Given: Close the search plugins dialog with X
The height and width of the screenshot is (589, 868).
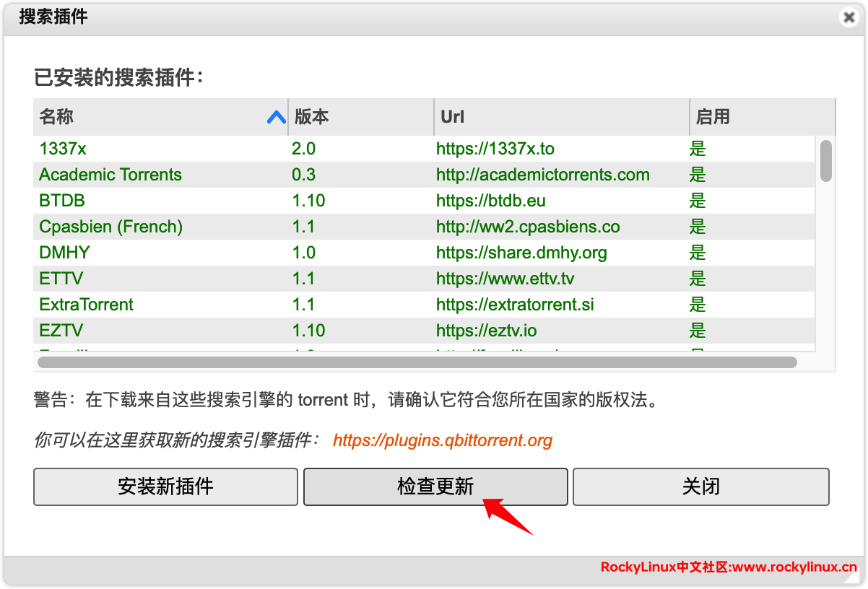Looking at the screenshot, I should point(849,18).
